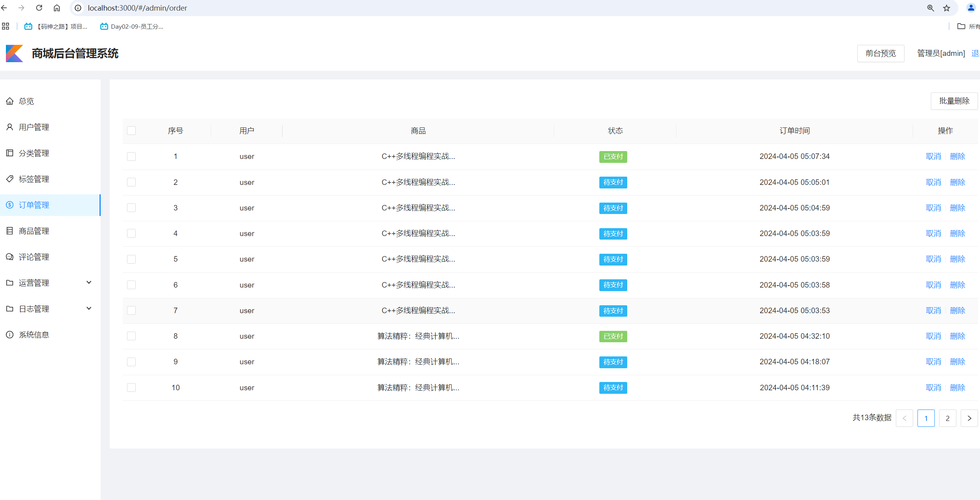Click the browser reload page icon
This screenshot has width=980, height=500.
click(39, 8)
